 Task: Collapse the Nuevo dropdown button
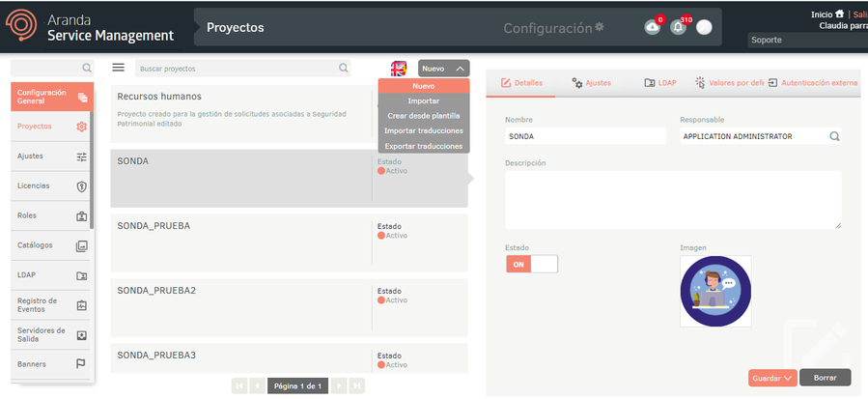coord(444,69)
